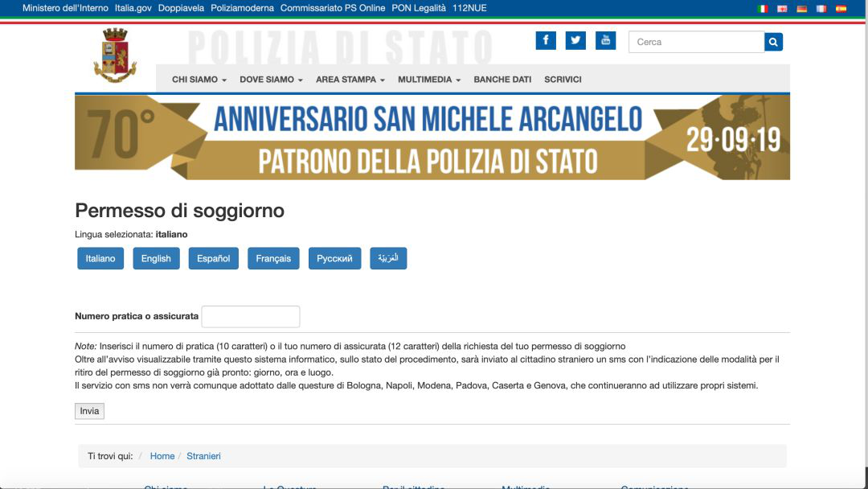This screenshot has height=489, width=868.
Task: Select the German flag icon
Action: coord(801,8)
